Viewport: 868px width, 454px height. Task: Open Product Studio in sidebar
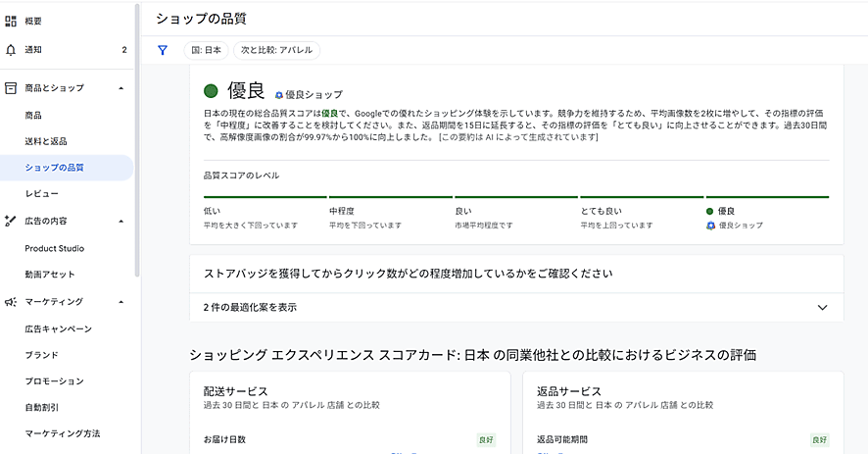54,248
